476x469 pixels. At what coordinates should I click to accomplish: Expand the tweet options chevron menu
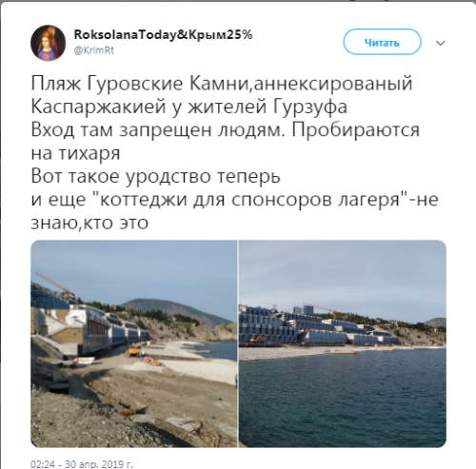pos(441,43)
